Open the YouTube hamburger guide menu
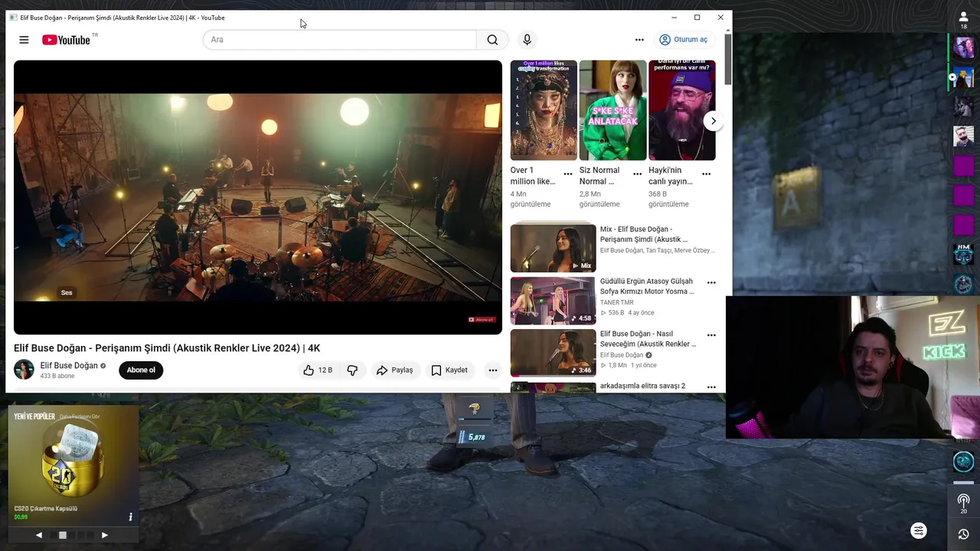 click(24, 40)
